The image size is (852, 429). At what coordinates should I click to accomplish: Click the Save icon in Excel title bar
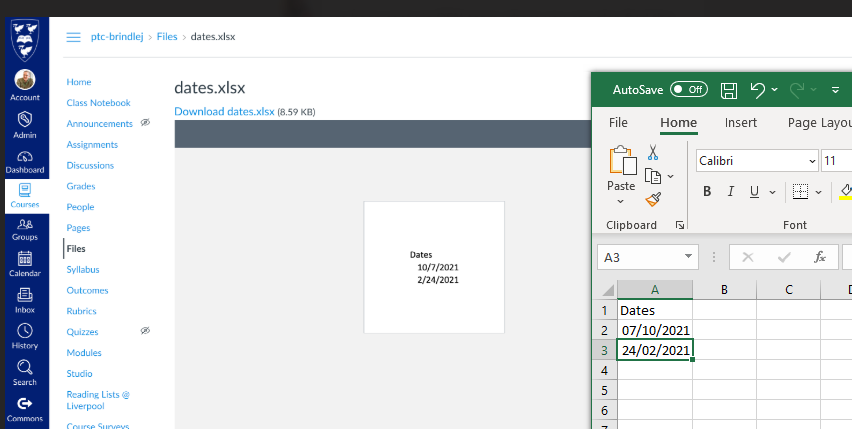pos(729,91)
